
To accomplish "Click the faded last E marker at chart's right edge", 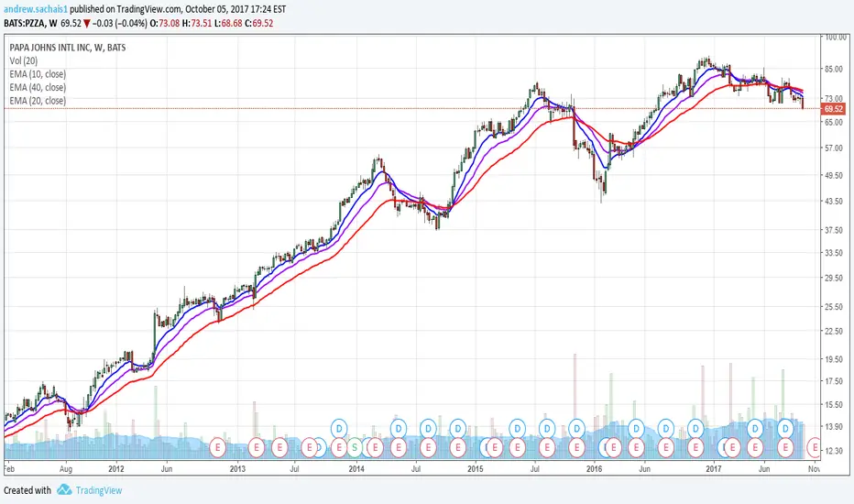I will tap(815, 448).
